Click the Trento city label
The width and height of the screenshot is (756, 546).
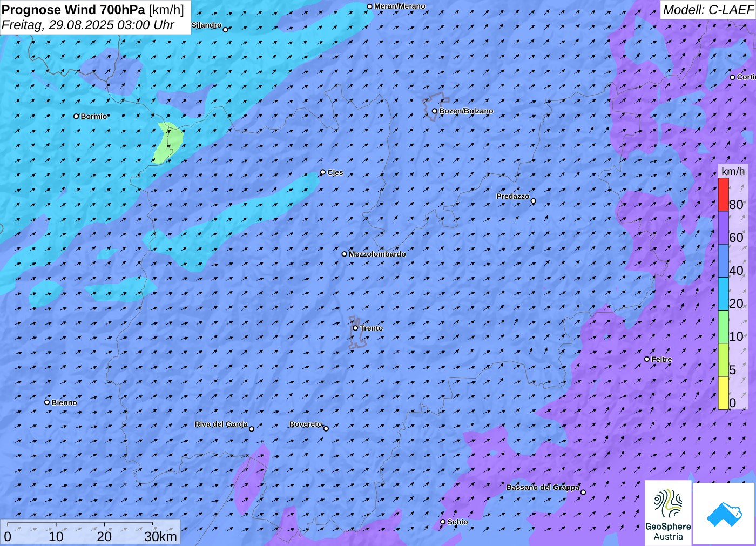click(372, 328)
